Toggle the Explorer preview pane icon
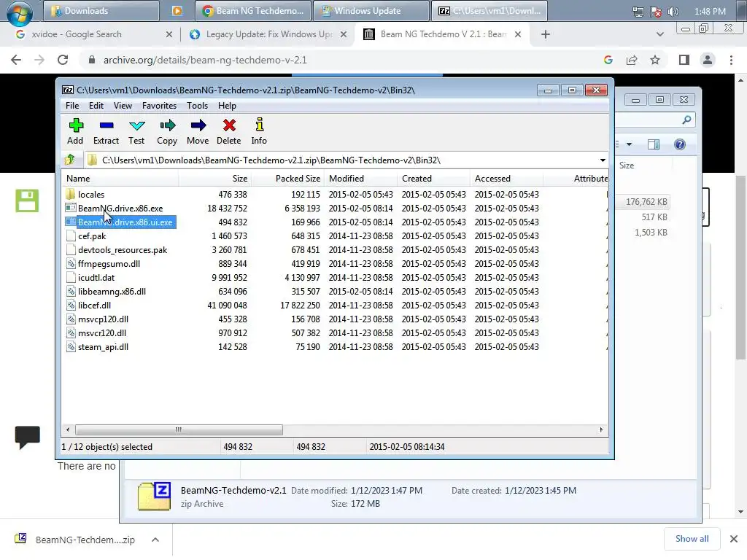Image resolution: width=747 pixels, height=560 pixels. tap(654, 144)
